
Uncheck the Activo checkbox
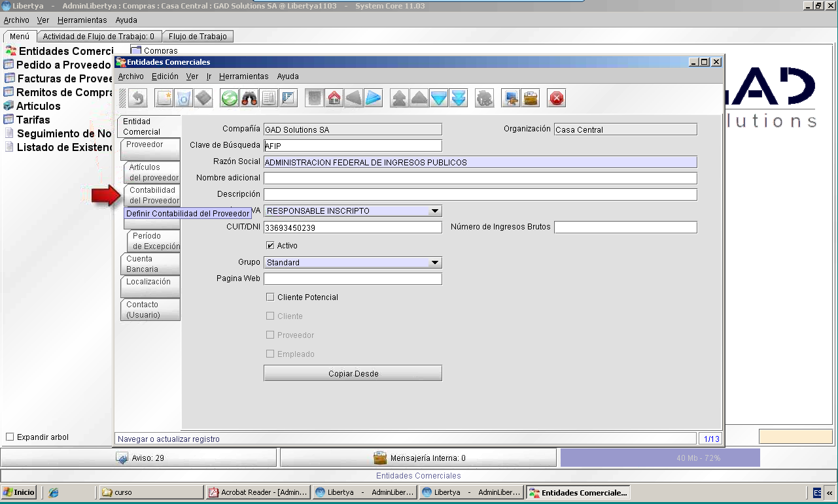[270, 246]
